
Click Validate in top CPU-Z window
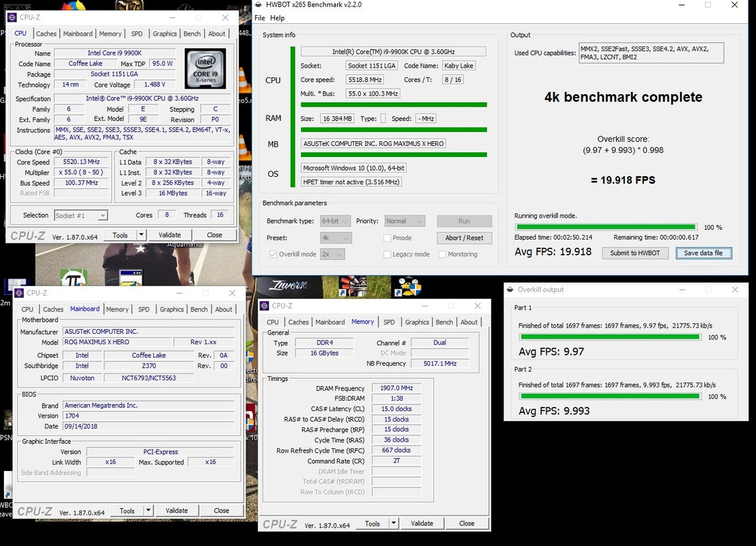coord(170,235)
